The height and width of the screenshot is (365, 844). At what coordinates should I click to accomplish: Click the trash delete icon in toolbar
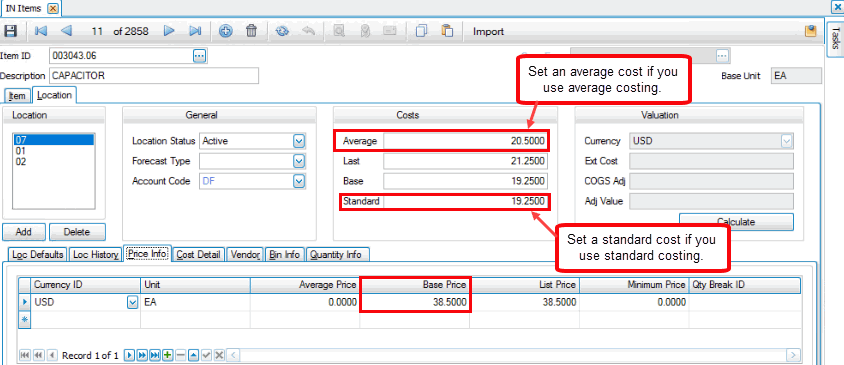[251, 31]
